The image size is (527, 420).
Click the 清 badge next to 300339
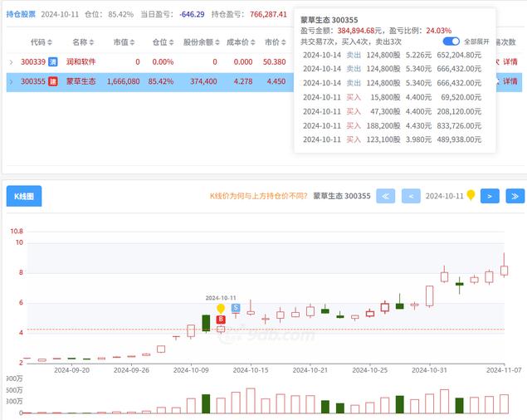pyautogui.click(x=52, y=61)
